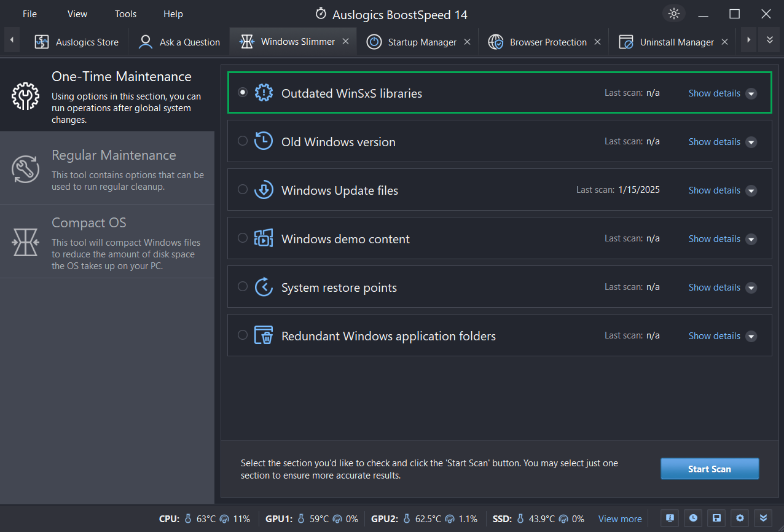The image size is (784, 532).
Task: Click the Outdated WinSxS libraries gear icon
Action: [x=264, y=93]
